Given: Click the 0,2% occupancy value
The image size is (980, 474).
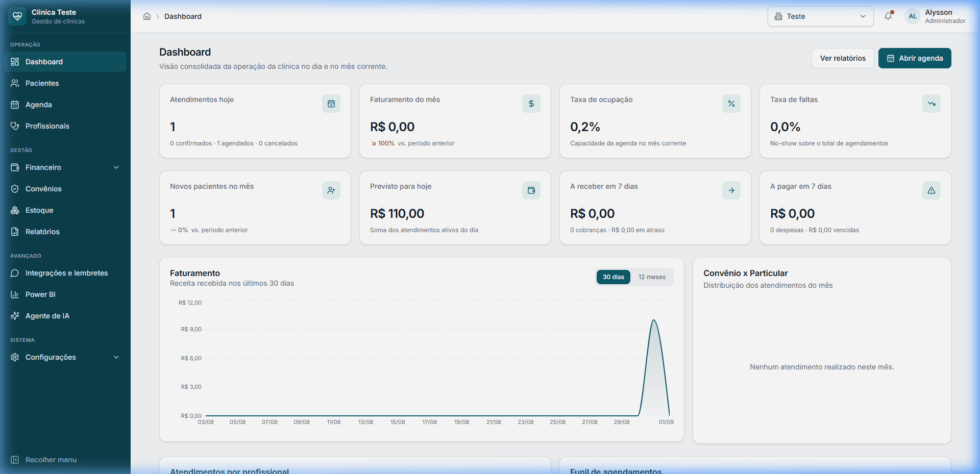Looking at the screenshot, I should 585,127.
